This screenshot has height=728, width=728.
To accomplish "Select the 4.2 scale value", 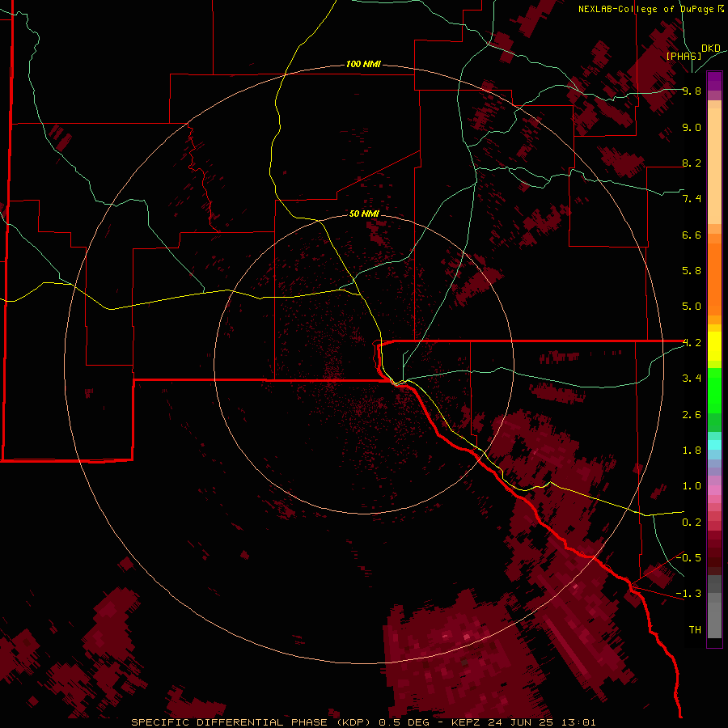I will coord(692,343).
